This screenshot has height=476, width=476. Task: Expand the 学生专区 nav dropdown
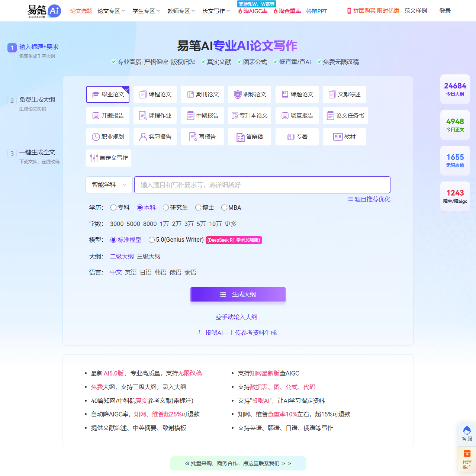[x=146, y=11]
